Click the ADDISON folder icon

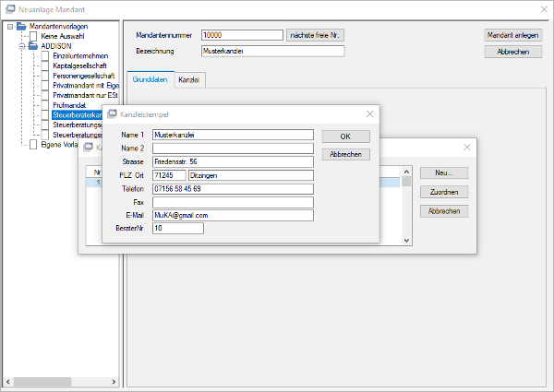pyautogui.click(x=33, y=46)
